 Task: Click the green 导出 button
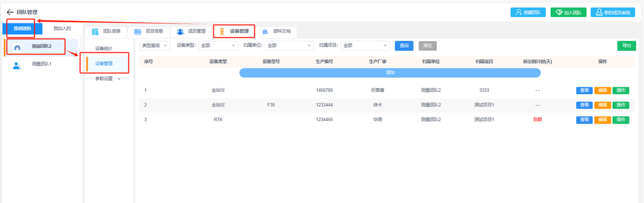click(626, 46)
